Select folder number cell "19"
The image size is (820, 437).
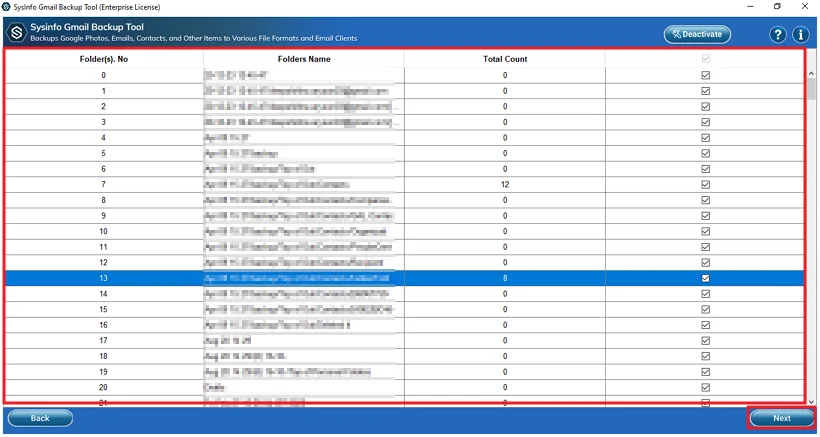tap(104, 372)
